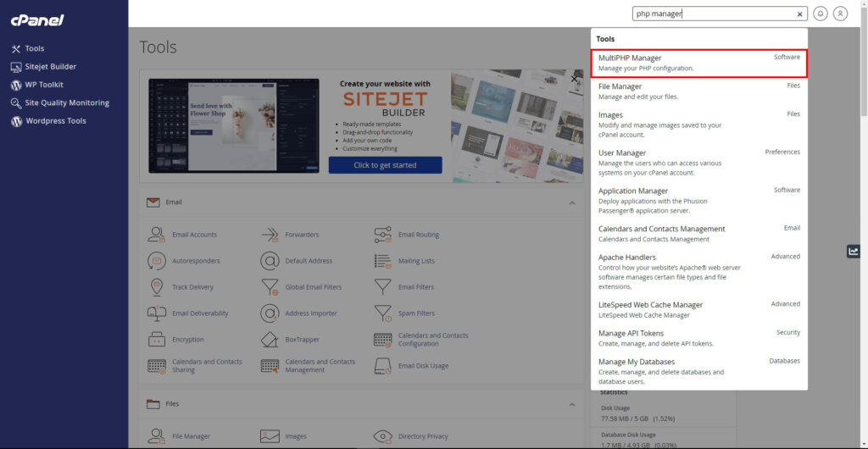Click the Email Accounts icon
Screen dimensions: 868x449
pos(157,235)
